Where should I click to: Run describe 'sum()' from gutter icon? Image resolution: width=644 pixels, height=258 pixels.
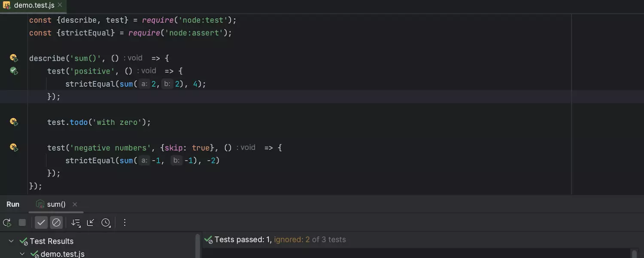14,58
